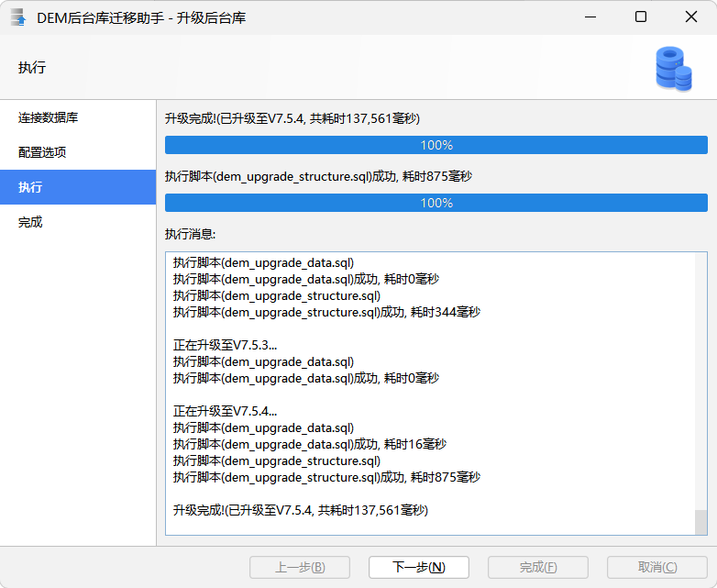Select the 连接数据库 step
Viewport: 717px width, 588px height.
tap(78, 117)
